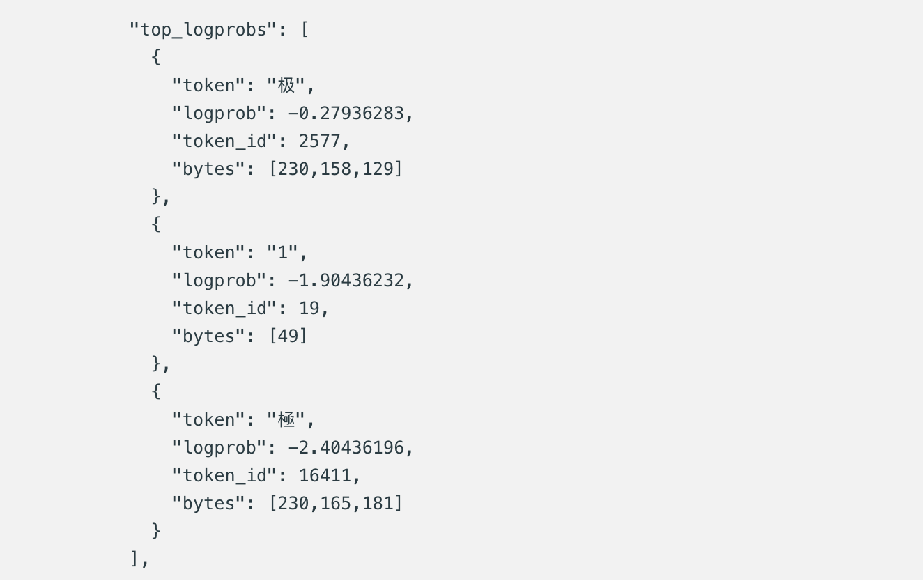This screenshot has height=581, width=924.
Task: Select the token value "极"
Action: click(286, 86)
